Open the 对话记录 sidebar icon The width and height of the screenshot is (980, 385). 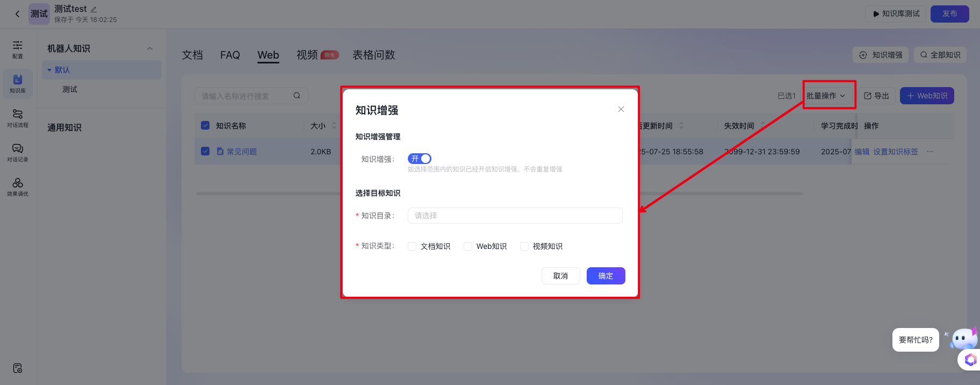point(18,152)
